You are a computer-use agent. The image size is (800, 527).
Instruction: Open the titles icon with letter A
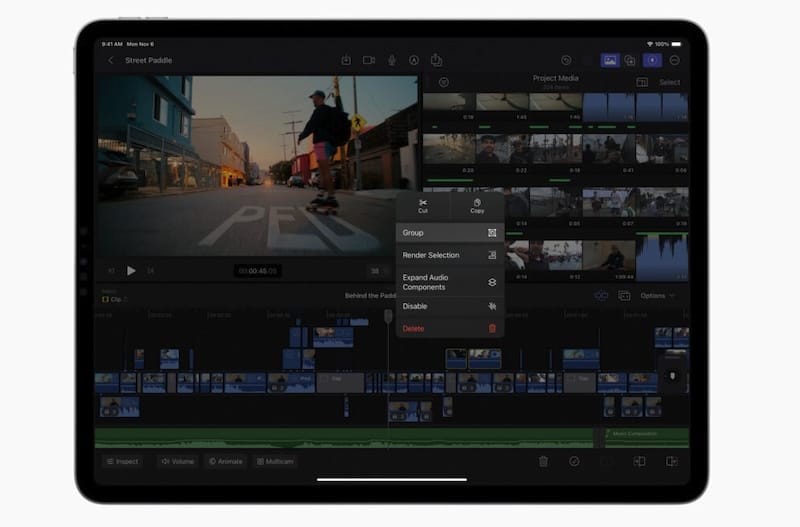pyautogui.click(x=414, y=60)
